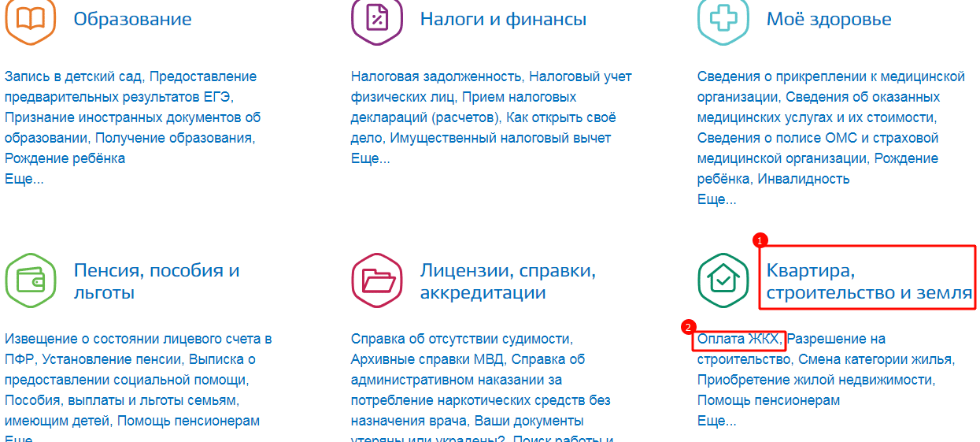
Task: Open Помощь пенсионерам under Квартира, строительство
Action: click(x=768, y=400)
